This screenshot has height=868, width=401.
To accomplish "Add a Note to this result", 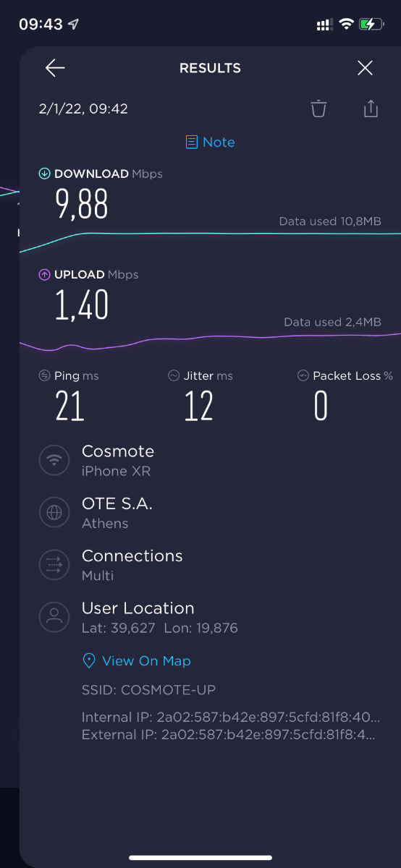I will [211, 142].
